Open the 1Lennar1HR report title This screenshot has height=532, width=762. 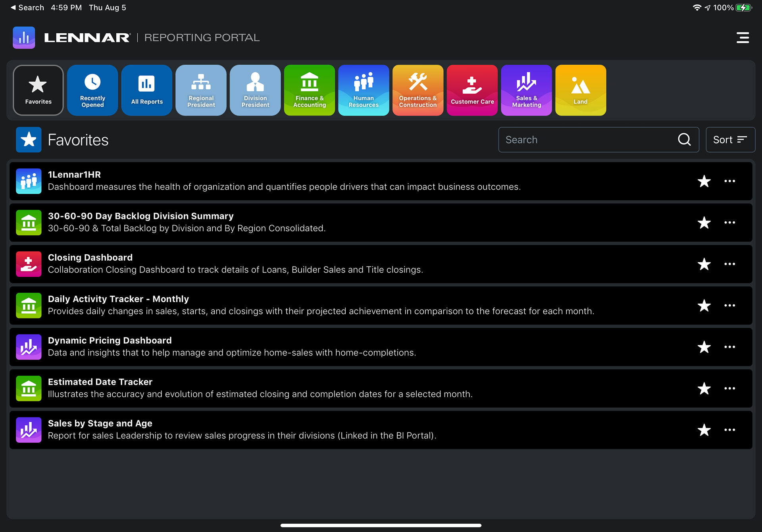74,175
